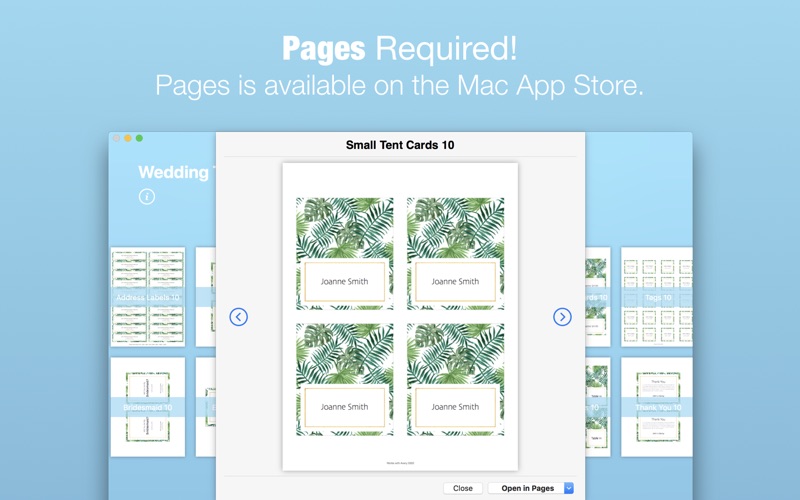Viewport: 800px width, 500px height.
Task: Click the gray close window button
Action: pyautogui.click(x=116, y=138)
